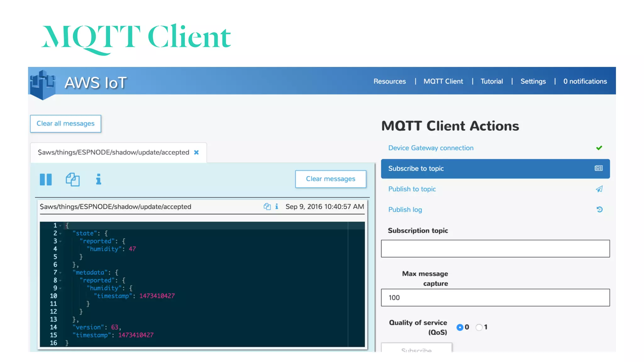Collapse the "state" fold arrow on line 2
Screen dimensions: 644x362
60,233
